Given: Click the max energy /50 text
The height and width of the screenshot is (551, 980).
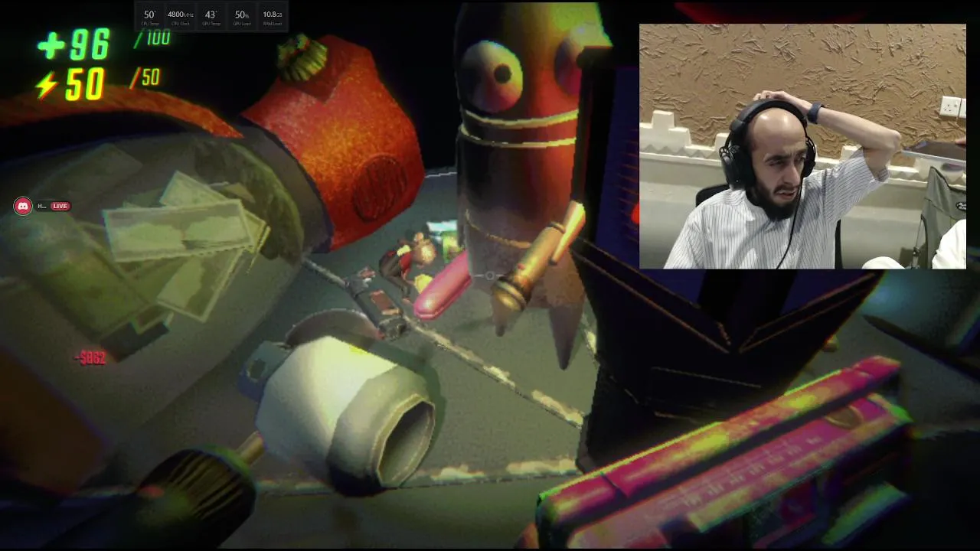Looking at the screenshot, I should (x=145, y=77).
